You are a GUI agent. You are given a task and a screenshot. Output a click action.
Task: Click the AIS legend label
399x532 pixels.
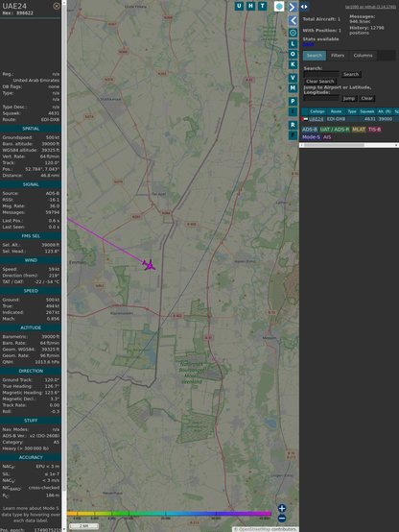click(327, 137)
